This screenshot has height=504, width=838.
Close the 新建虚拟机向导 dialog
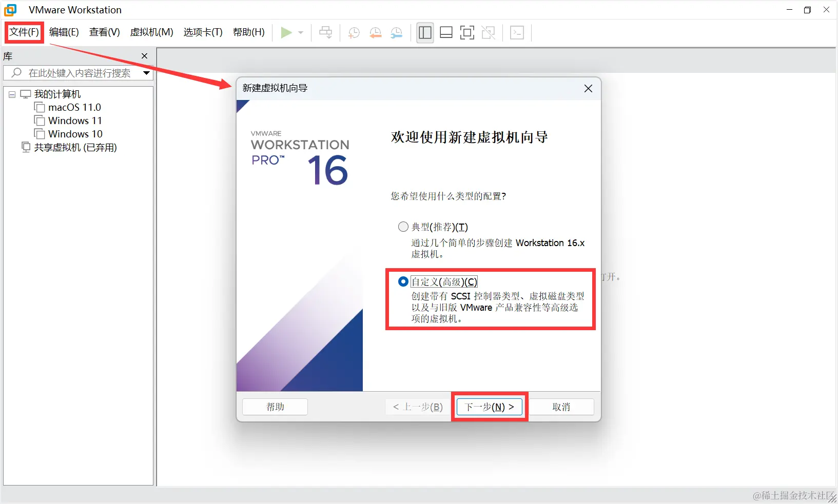pyautogui.click(x=588, y=89)
